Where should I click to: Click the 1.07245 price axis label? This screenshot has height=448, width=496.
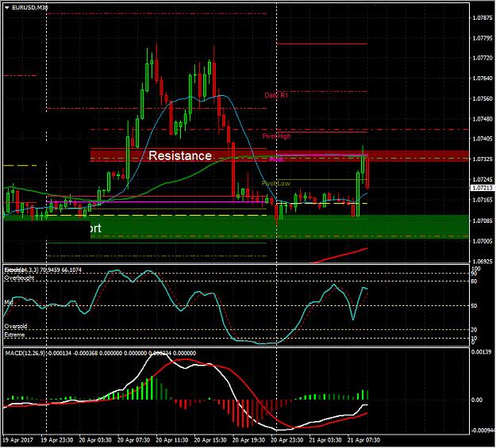483,179
